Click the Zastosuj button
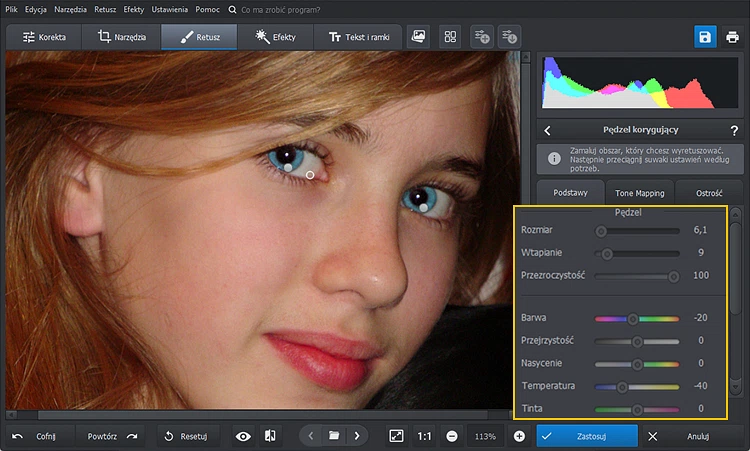 pyautogui.click(x=587, y=436)
